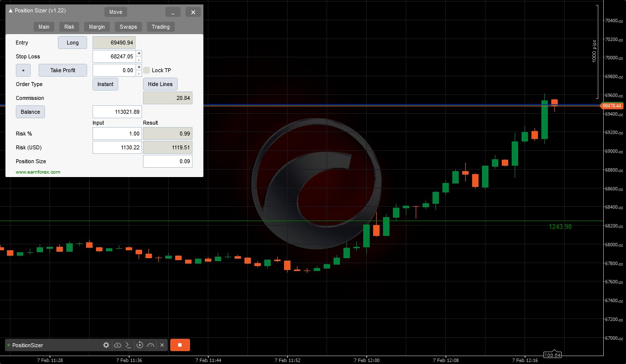Image resolution: width=626 pixels, height=364 pixels.
Task: Toggle trade direction with Long button
Action: pos(73,43)
